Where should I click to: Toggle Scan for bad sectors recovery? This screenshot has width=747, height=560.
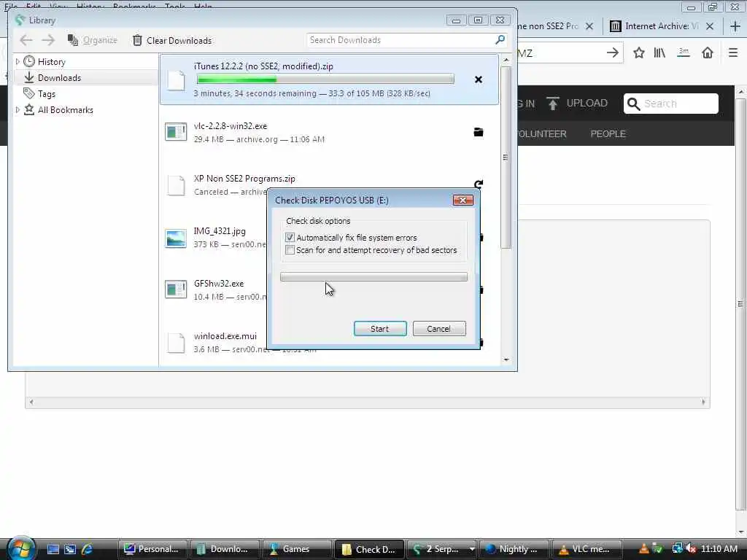pos(290,249)
